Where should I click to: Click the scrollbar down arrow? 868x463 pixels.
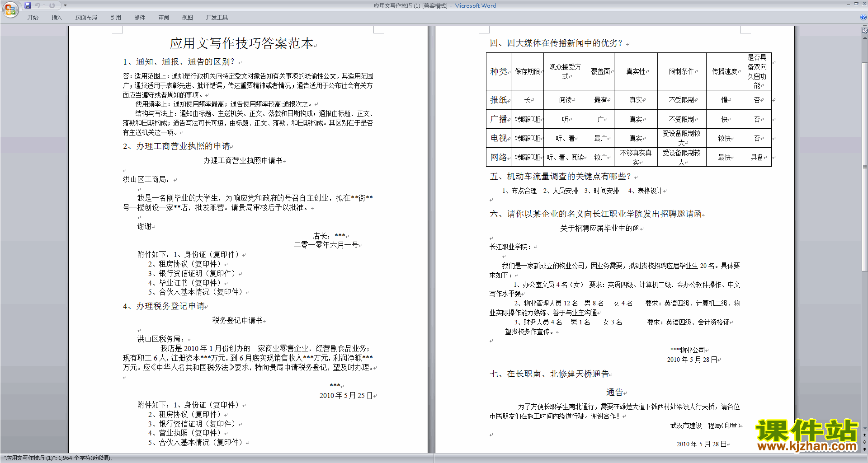point(865,428)
